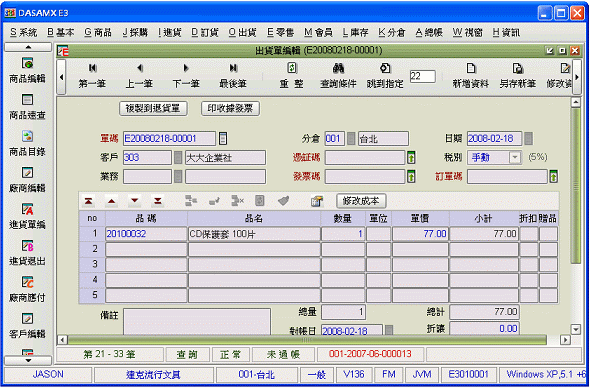Open 商品速查 sidebar shortcut

coord(27,107)
